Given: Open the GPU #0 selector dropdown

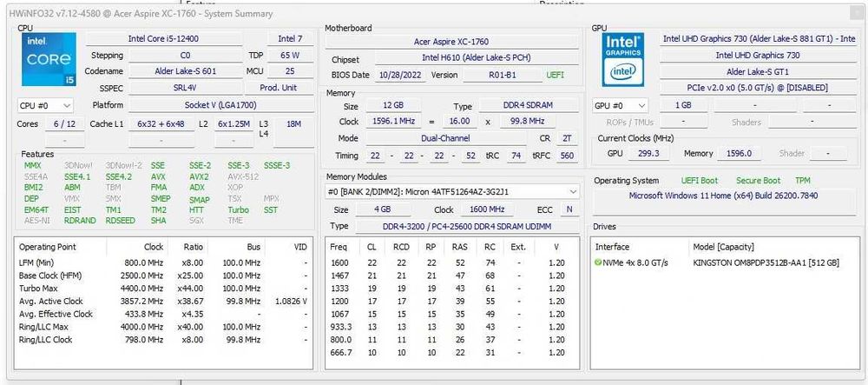Looking at the screenshot, I should tap(620, 105).
